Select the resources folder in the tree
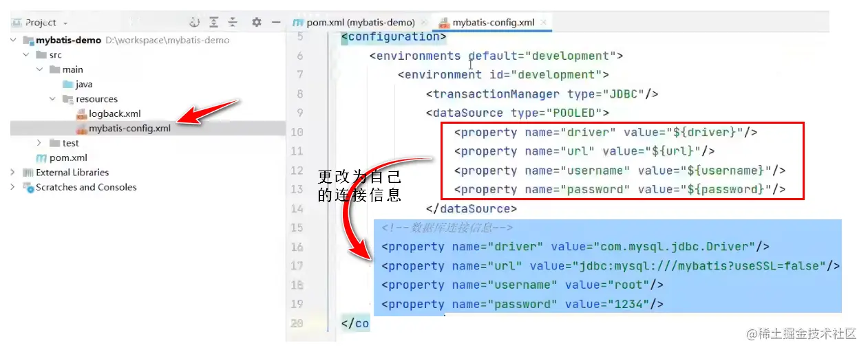 97,99
